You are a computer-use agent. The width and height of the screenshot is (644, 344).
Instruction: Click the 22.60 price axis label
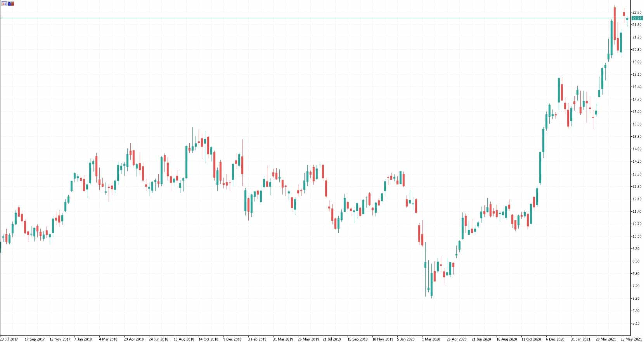pos(637,12)
